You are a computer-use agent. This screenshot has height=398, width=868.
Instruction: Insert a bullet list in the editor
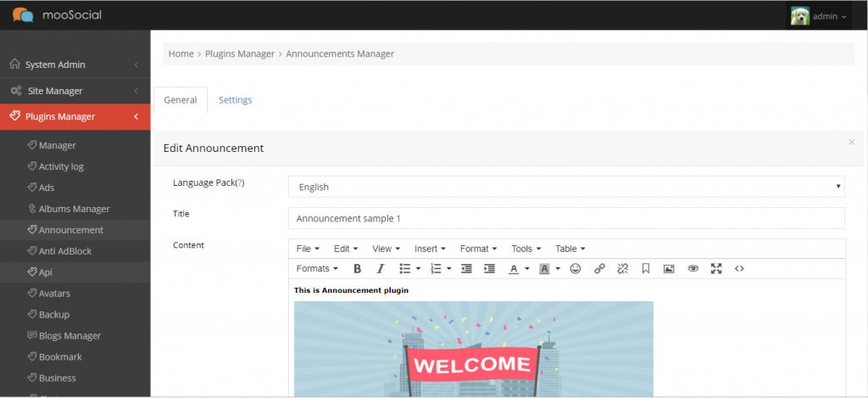(404, 269)
